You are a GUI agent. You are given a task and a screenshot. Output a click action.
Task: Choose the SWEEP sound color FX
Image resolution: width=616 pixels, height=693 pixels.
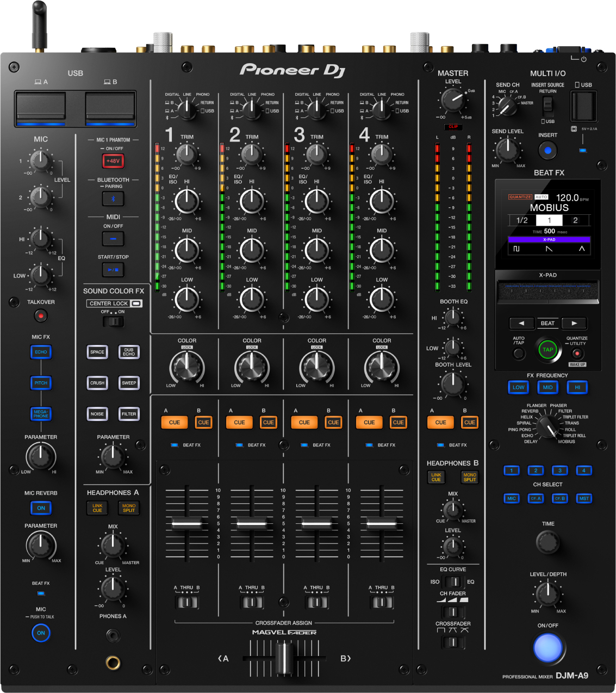[129, 383]
